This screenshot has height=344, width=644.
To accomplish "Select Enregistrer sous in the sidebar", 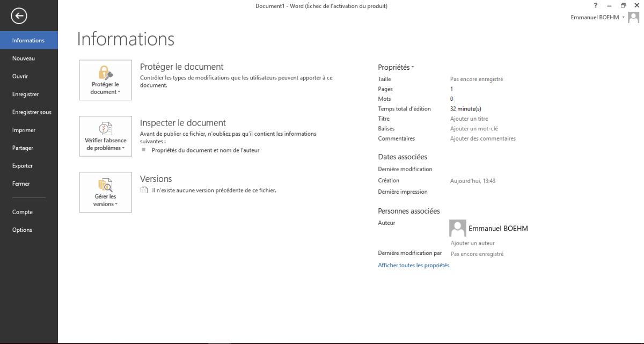I will point(29,112).
